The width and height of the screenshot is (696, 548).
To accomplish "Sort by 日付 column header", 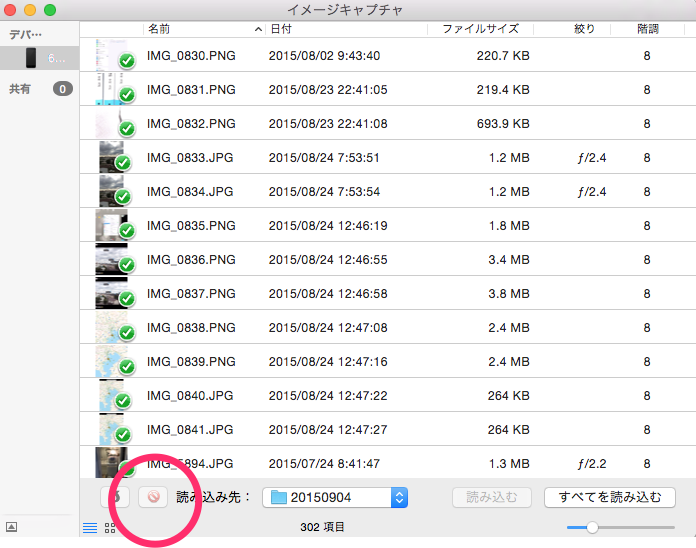I will tap(346, 29).
